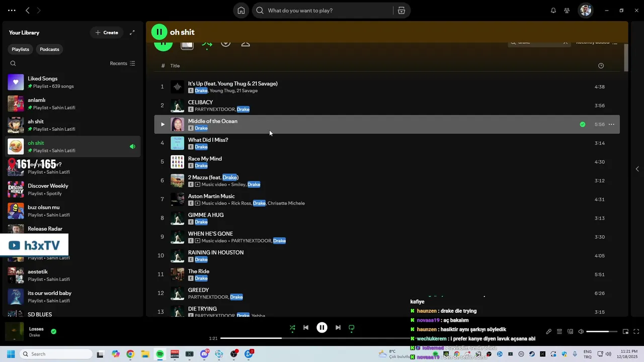Open the Young Thug artist link
The height and width of the screenshot is (362, 644).
(x=222, y=90)
